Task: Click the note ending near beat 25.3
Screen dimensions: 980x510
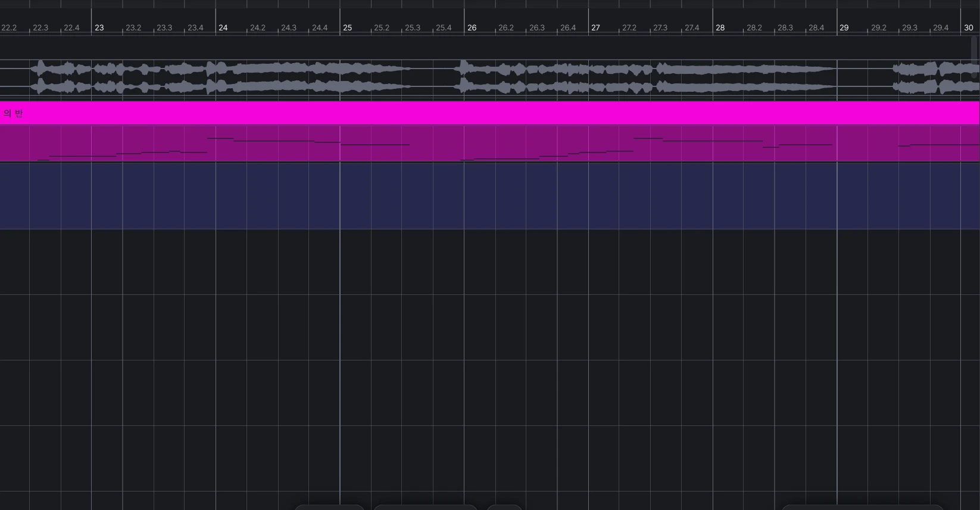Action: pyautogui.click(x=375, y=145)
